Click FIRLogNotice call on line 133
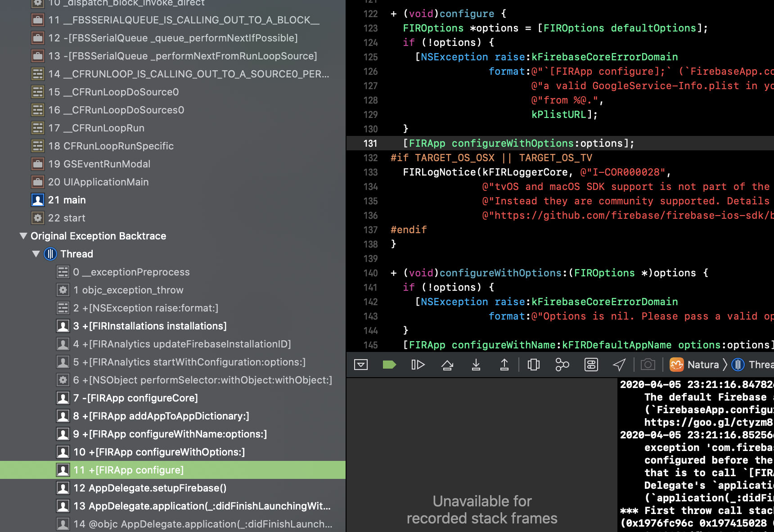The width and height of the screenshot is (774, 532). pyautogui.click(x=439, y=172)
